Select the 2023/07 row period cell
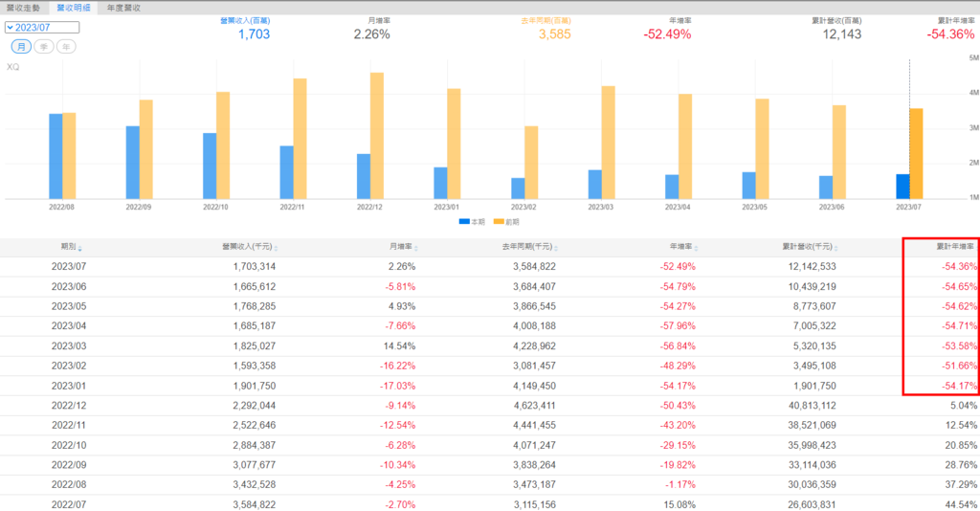This screenshot has height=511, width=980. [x=69, y=266]
